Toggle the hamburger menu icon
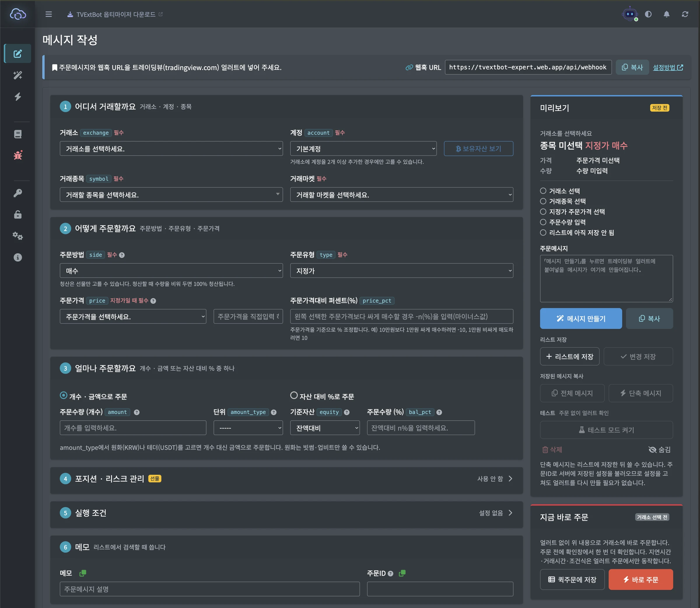This screenshot has height=608, width=700. point(48,14)
